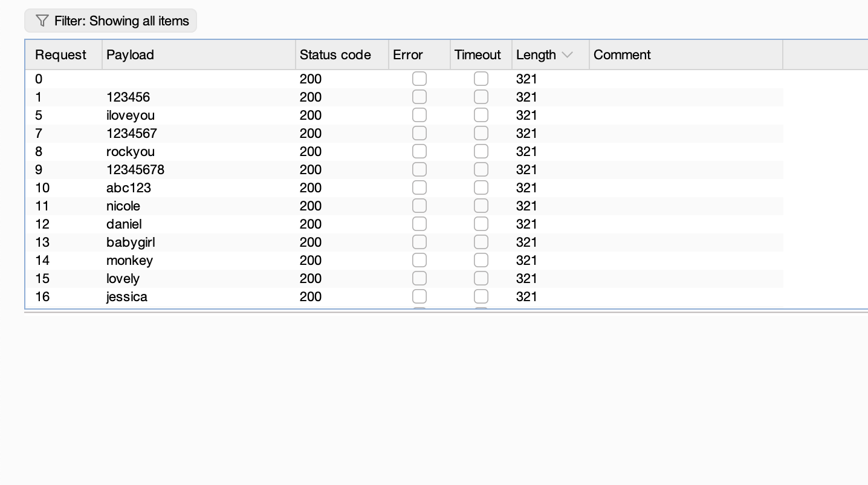868x485 pixels.
Task: Toggle the Timeout checkbox for jessica row
Action: [x=481, y=296]
